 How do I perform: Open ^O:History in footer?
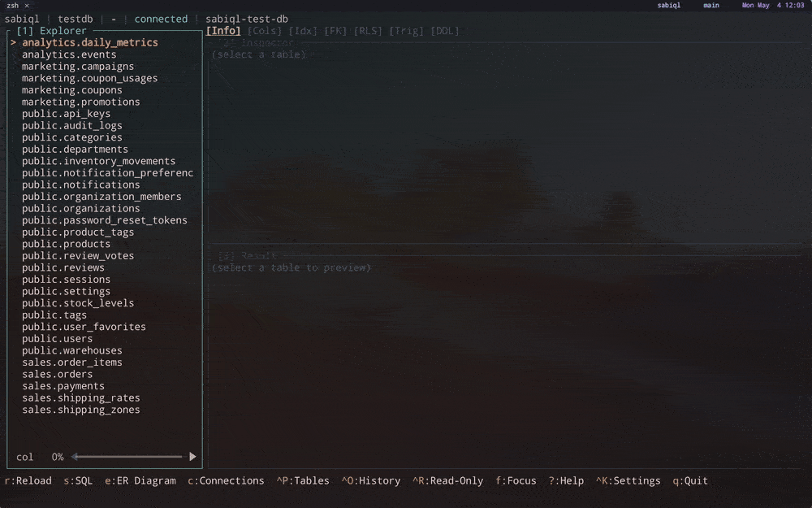click(371, 481)
